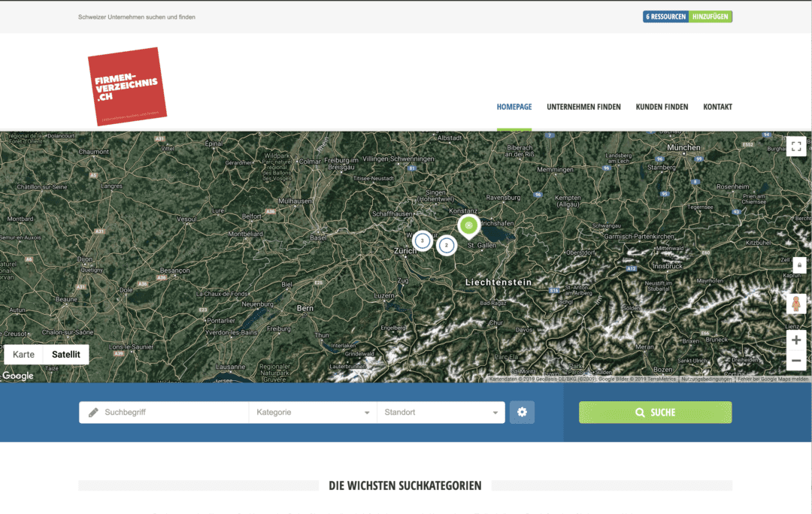
Task: Select the map marker labeled 3 near Zürich
Action: coord(423,240)
